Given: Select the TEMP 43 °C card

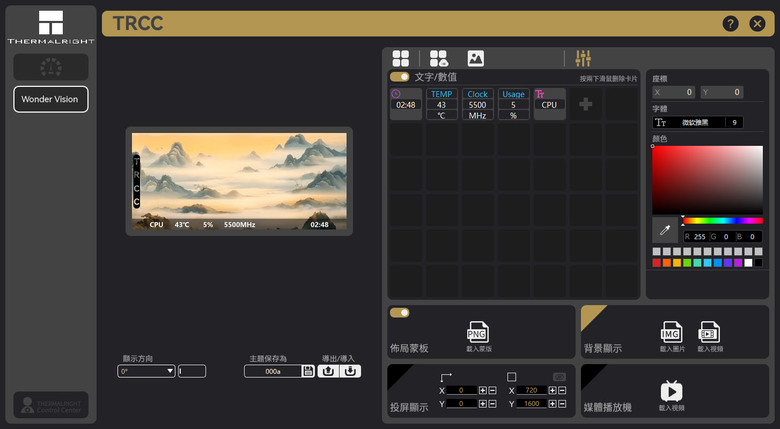Looking at the screenshot, I should (441, 104).
